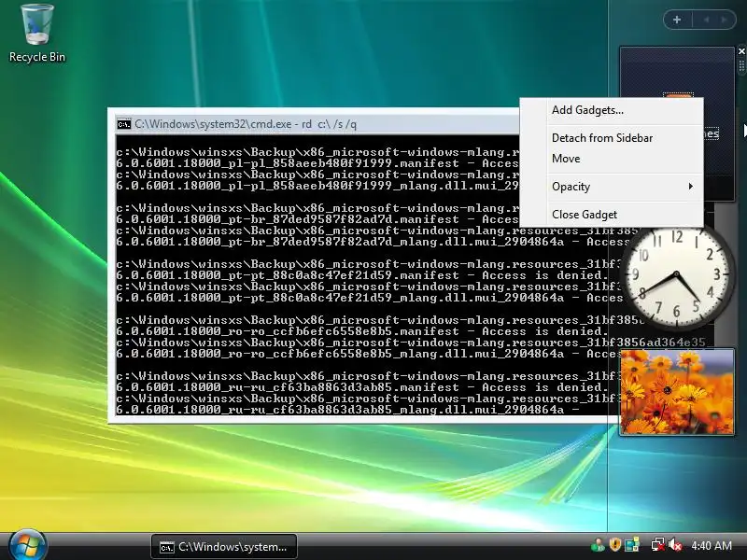Open the Windows Security shield tray icon
This screenshot has height=560, width=747.
[x=614, y=545]
